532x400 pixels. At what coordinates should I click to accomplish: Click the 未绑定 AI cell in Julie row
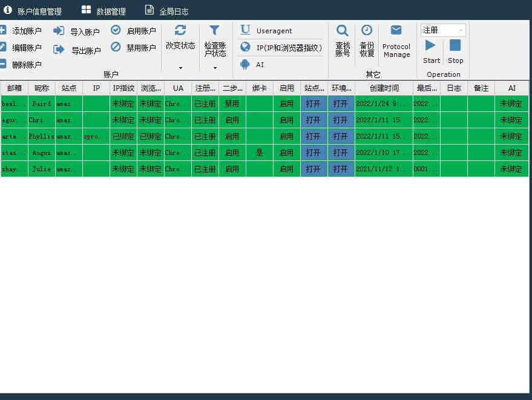(511, 169)
